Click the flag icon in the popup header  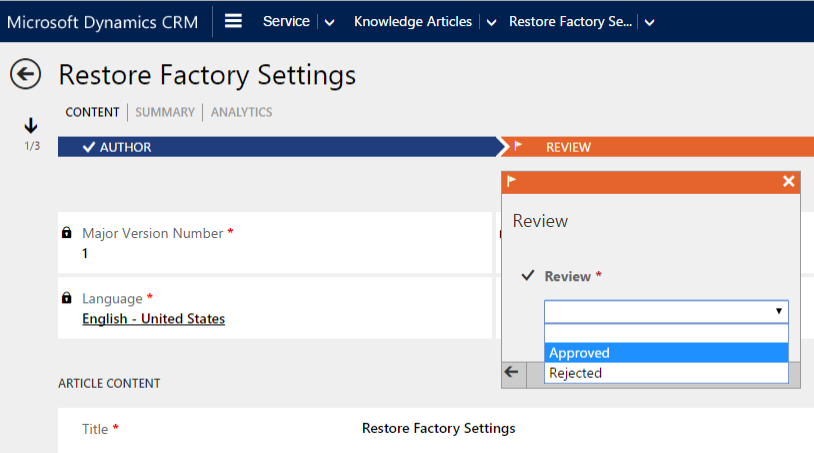511,181
